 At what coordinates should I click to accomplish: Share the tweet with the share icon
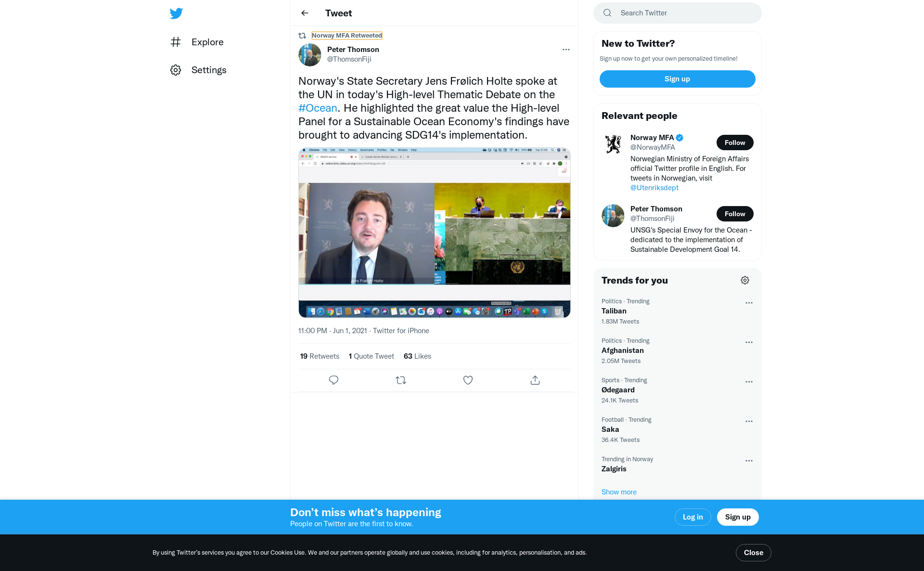pos(535,380)
